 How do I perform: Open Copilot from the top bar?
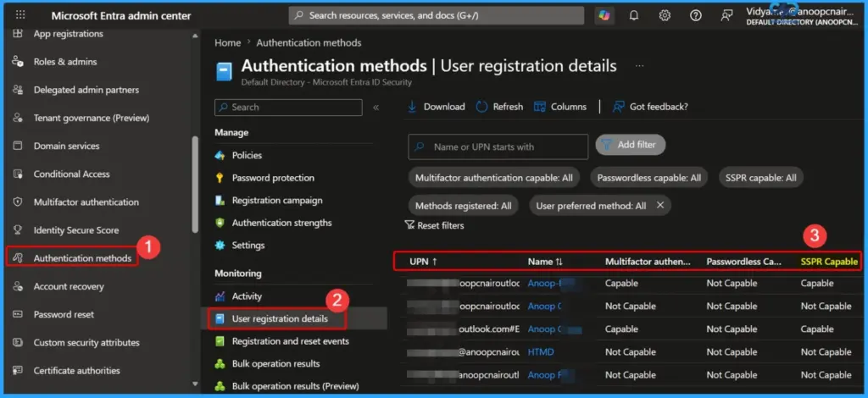coord(604,15)
